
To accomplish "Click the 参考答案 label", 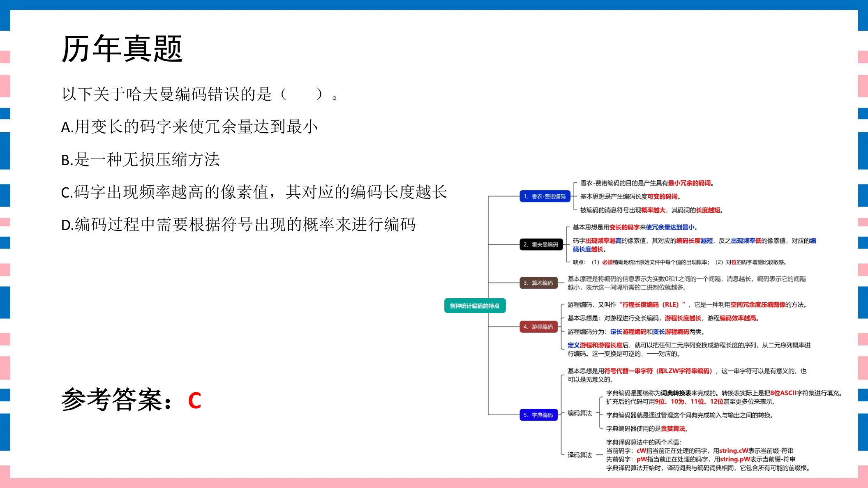I will (118, 400).
